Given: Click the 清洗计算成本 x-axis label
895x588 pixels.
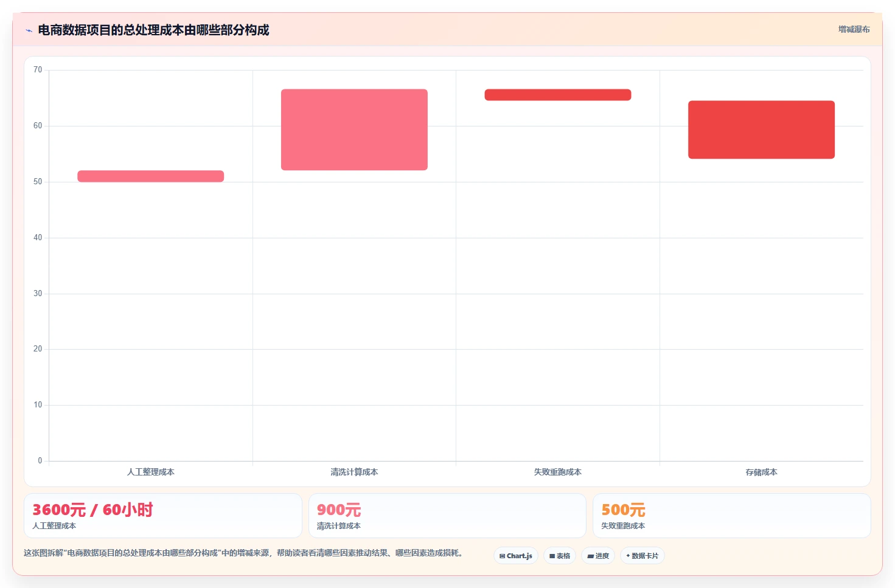Looking at the screenshot, I should (354, 472).
